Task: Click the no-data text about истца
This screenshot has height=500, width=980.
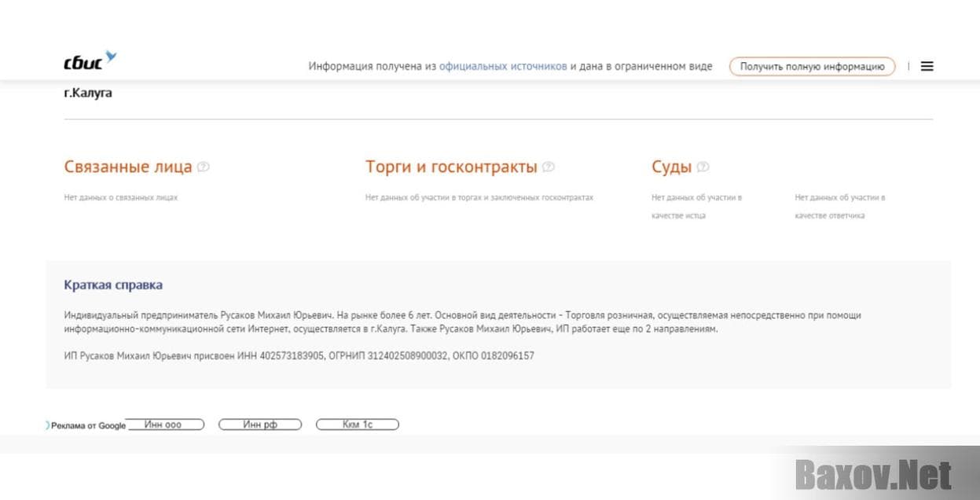Action: 696,206
